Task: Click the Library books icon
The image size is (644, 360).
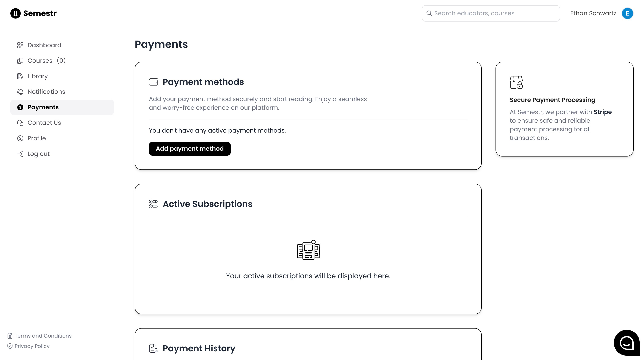Action: coord(20,76)
